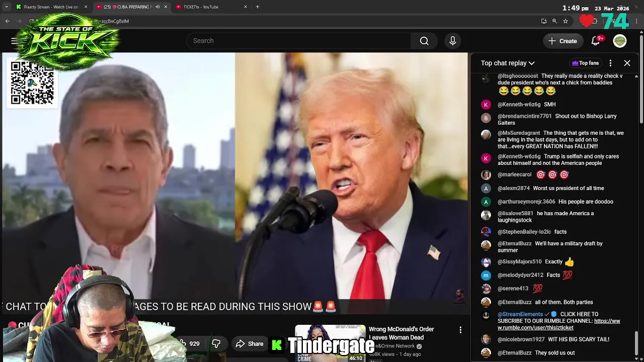
Task: Dislike the video with thumbs-down icon
Action: click(x=216, y=344)
